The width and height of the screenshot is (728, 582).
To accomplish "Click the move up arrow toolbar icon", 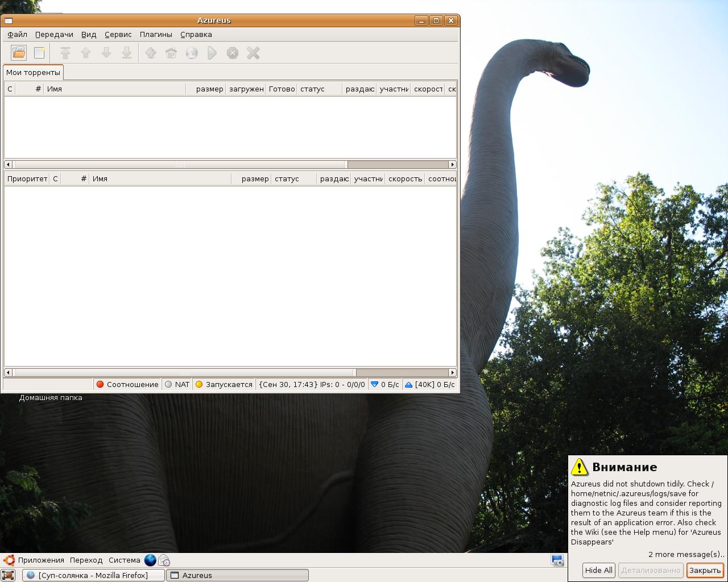I will 86,53.
